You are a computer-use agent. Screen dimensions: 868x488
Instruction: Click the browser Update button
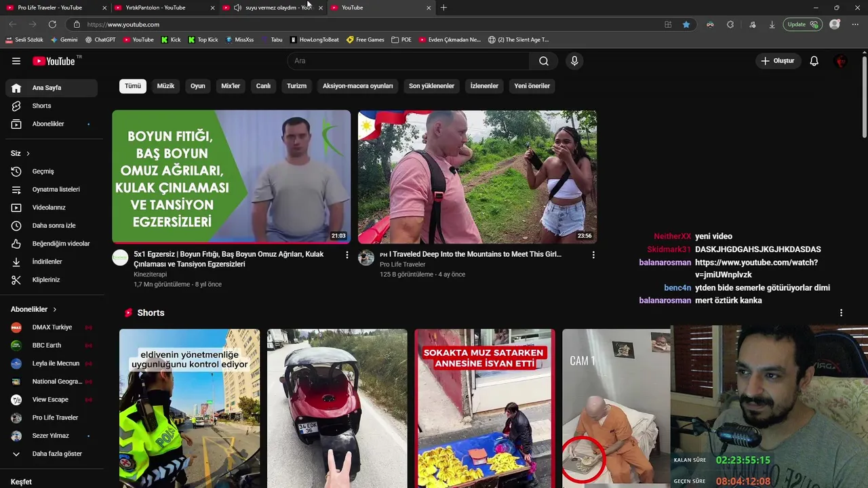803,24
